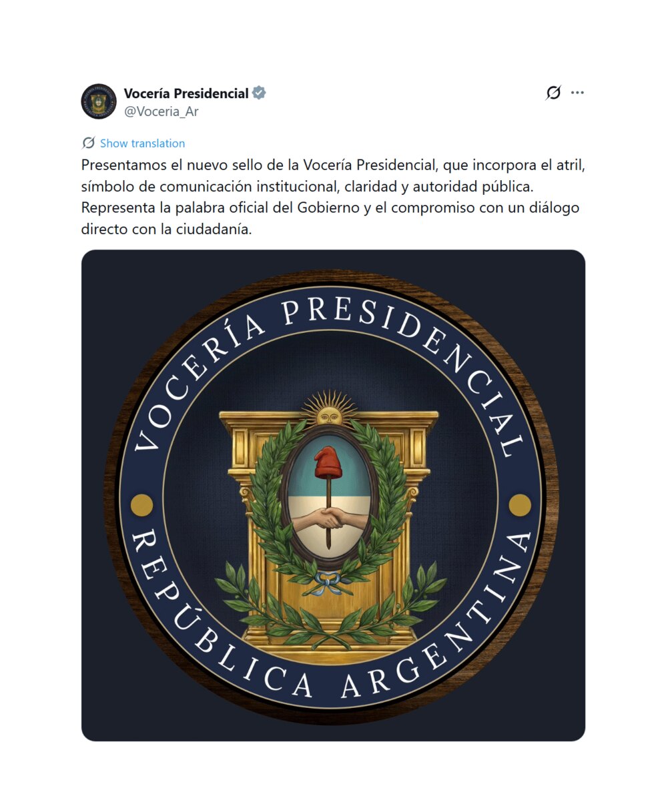Click the right gold dot on the seal ring
Screen dimensions: 662x812
pos(520,505)
